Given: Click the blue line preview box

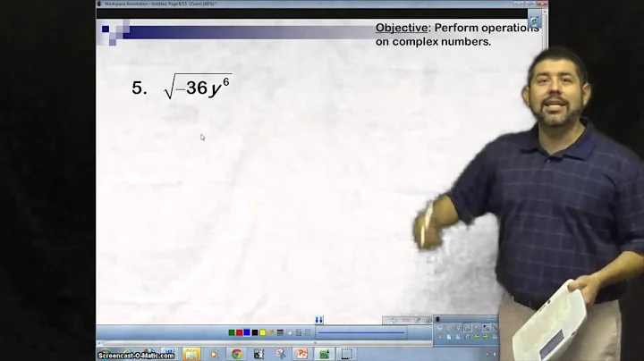Looking at the screenshot, I should click(361, 332).
